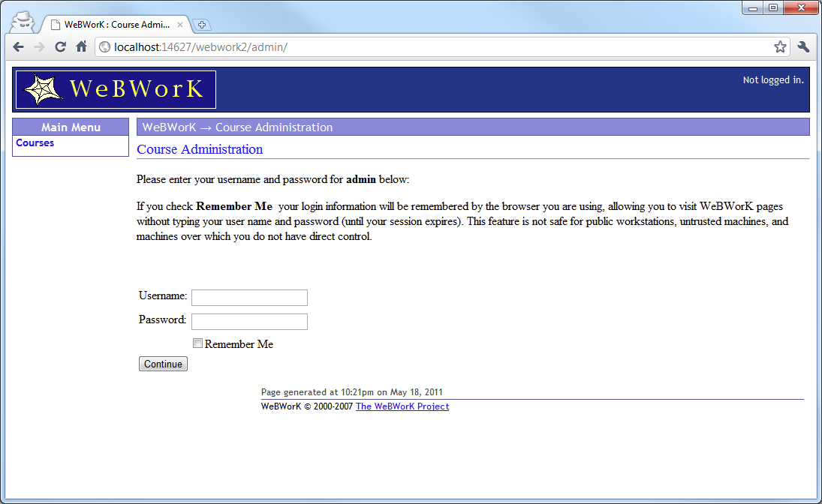Tick the Remember Me checkbox
This screenshot has width=822, height=504.
(197, 343)
